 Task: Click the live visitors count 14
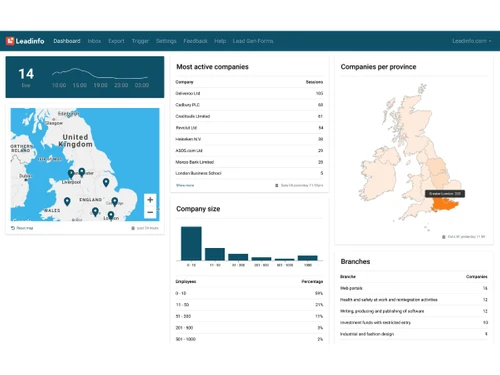(x=26, y=74)
